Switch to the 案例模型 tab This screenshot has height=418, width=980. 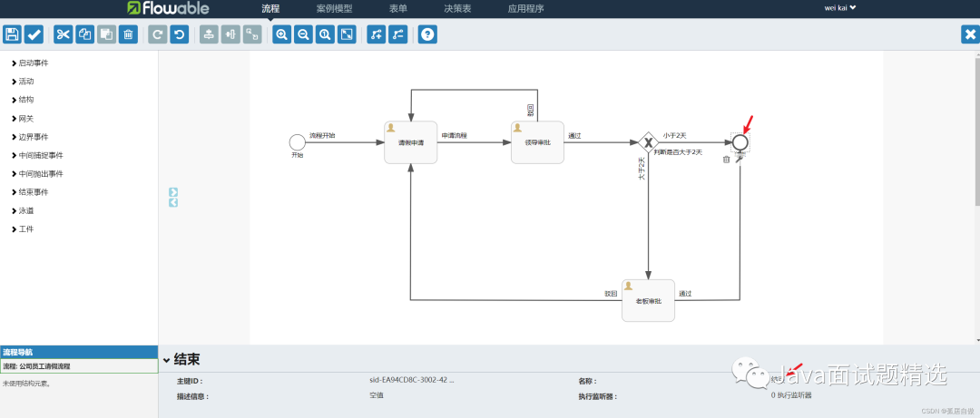tap(334, 8)
